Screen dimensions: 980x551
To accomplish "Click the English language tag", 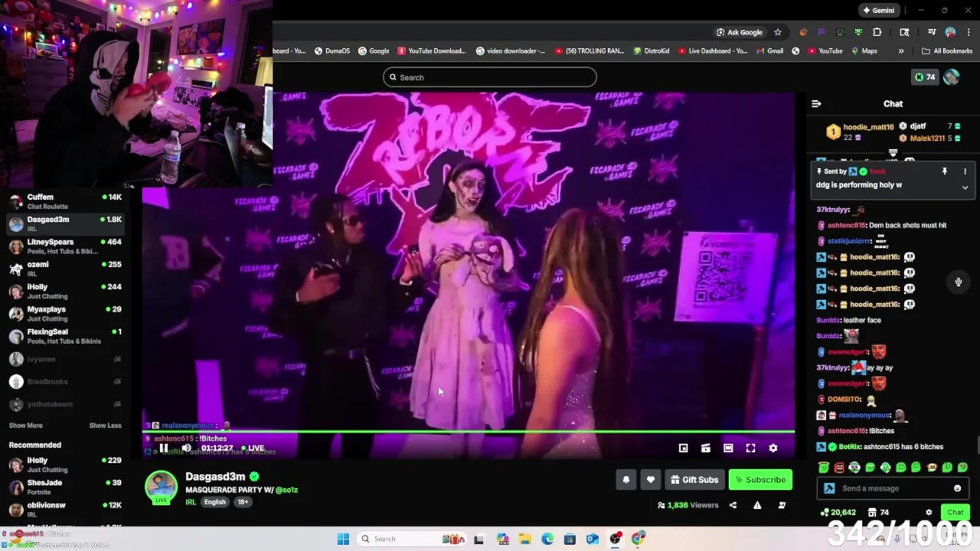I will click(214, 502).
